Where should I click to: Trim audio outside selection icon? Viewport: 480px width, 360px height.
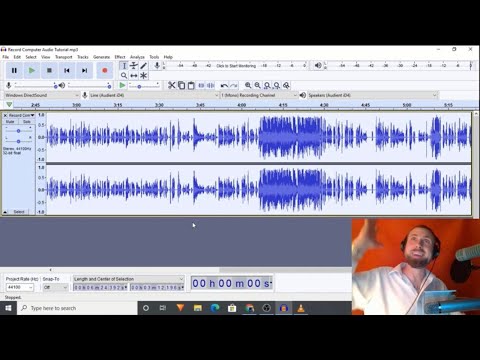pyautogui.click(x=201, y=85)
